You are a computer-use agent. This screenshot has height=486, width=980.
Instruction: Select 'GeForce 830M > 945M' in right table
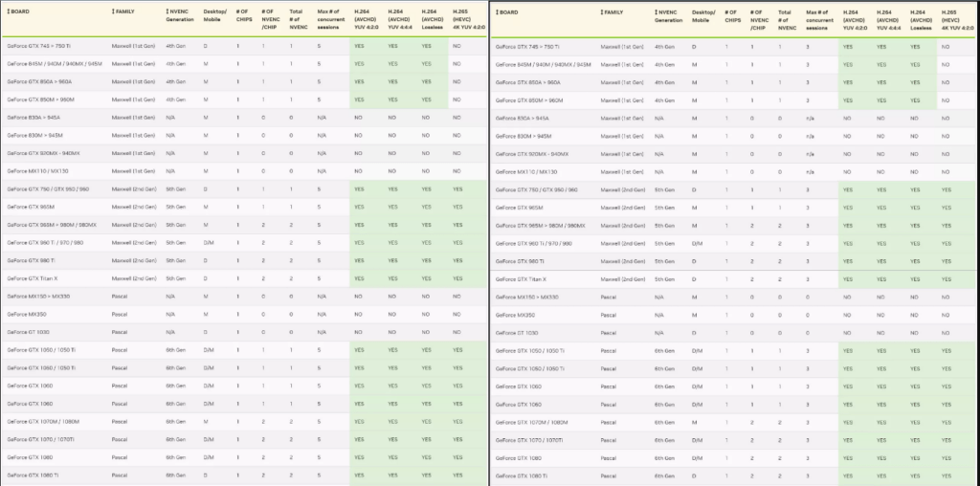pyautogui.click(x=523, y=136)
